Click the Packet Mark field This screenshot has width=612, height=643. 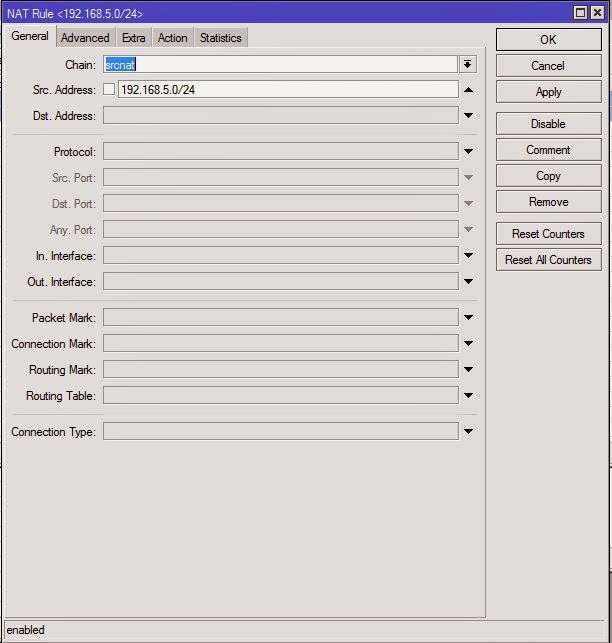pyautogui.click(x=281, y=317)
